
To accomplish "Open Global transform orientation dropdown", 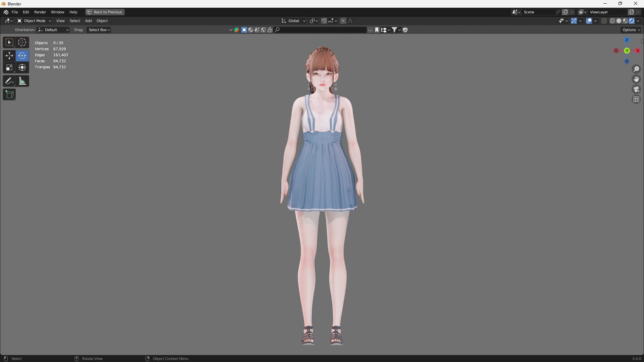I will 293,21.
